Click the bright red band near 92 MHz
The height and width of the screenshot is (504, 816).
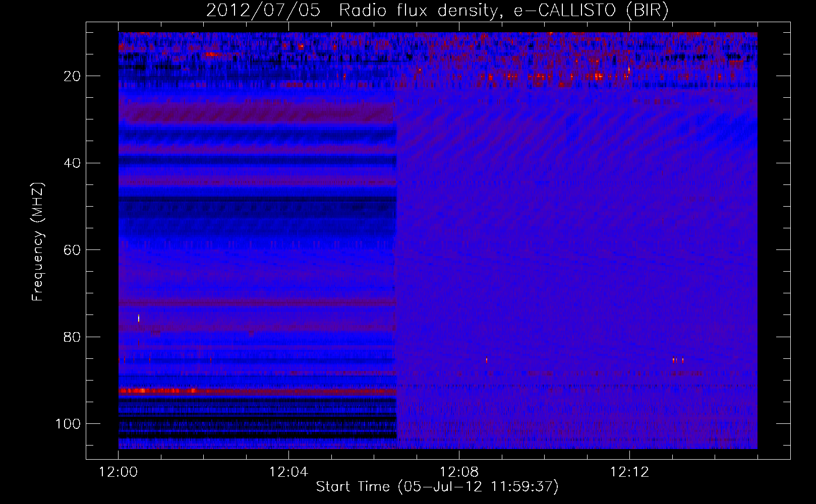tap(257, 391)
